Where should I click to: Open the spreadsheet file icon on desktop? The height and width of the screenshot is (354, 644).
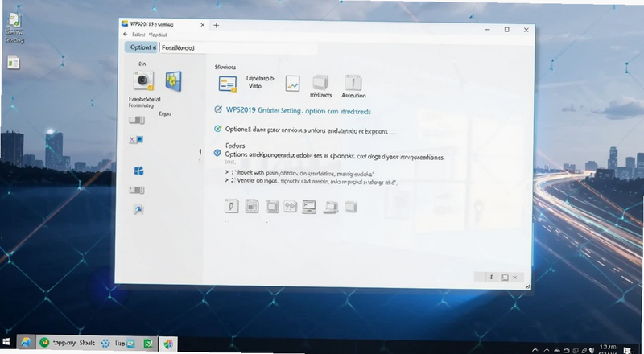pos(13,62)
